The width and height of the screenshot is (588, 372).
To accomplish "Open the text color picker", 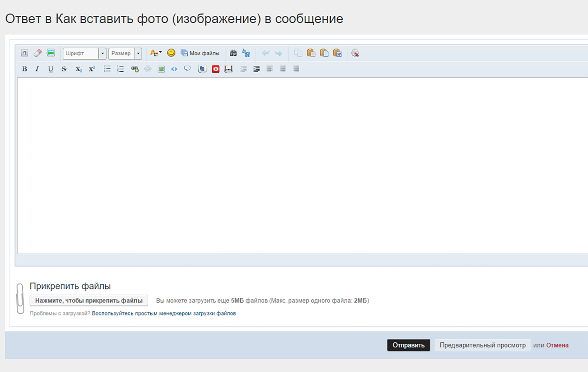I will point(156,53).
